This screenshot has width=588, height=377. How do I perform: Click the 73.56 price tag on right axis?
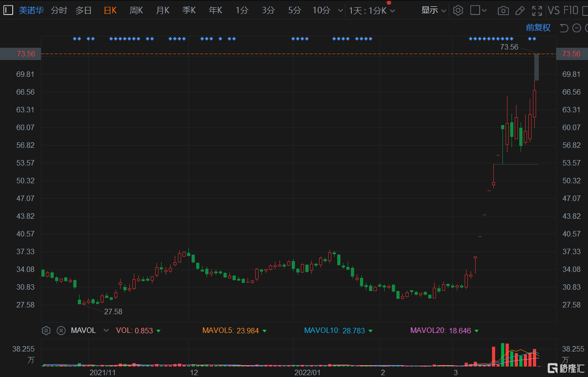(x=572, y=54)
